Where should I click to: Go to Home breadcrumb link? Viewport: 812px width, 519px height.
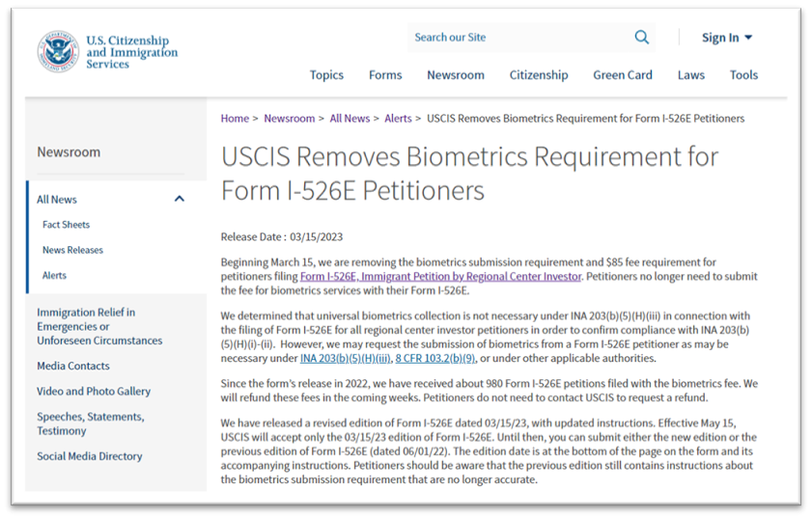pos(235,119)
